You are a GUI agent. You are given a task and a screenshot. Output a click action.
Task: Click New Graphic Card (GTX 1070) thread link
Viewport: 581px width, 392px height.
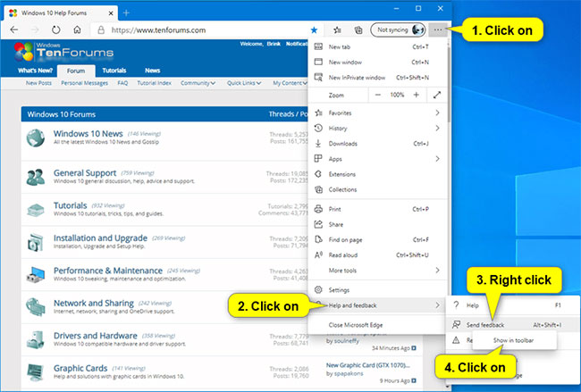[368, 365]
